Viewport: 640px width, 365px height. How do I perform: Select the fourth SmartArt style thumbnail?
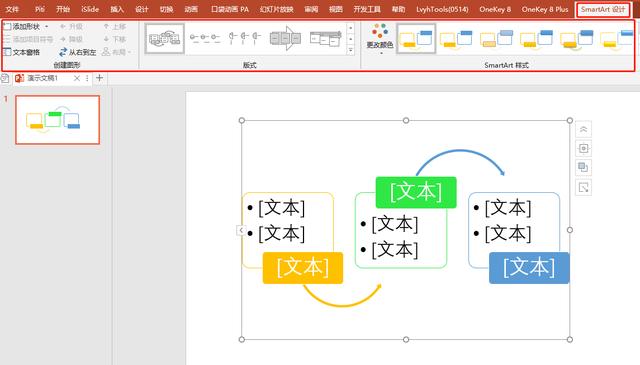(x=536, y=39)
